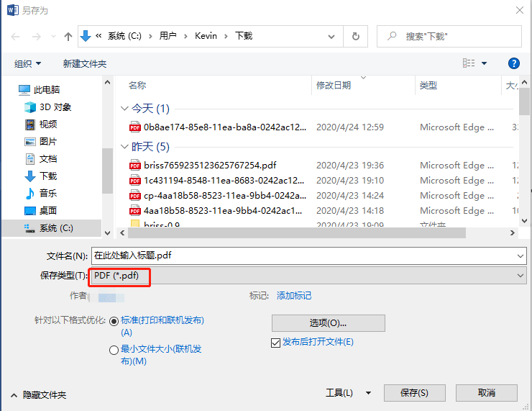Toggle 发布后打开文件 checkbox
Viewport: 532px width, 411px height.
(275, 343)
